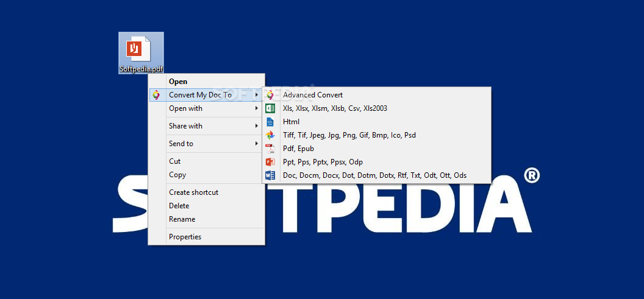Convert to Ppt, Pps, Pptx presentation formats
This screenshot has height=299, width=644.
click(x=323, y=162)
